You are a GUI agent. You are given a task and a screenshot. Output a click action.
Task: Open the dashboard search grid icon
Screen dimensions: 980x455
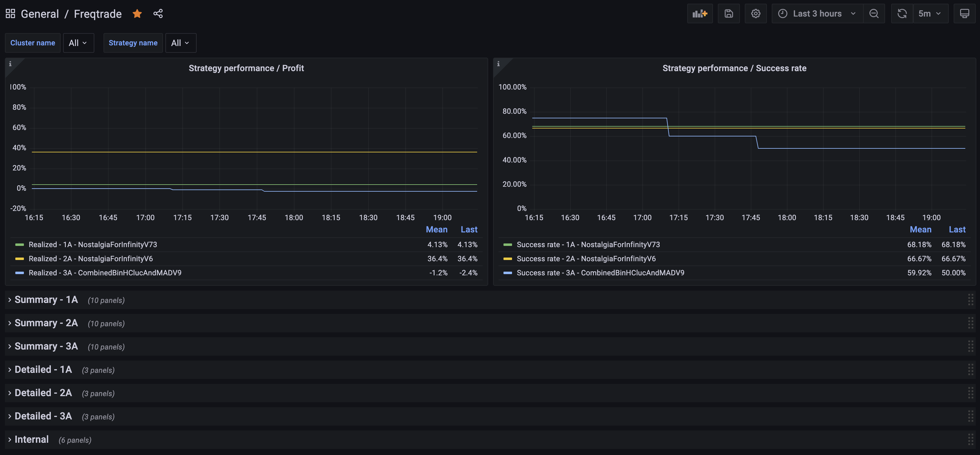pos(10,14)
